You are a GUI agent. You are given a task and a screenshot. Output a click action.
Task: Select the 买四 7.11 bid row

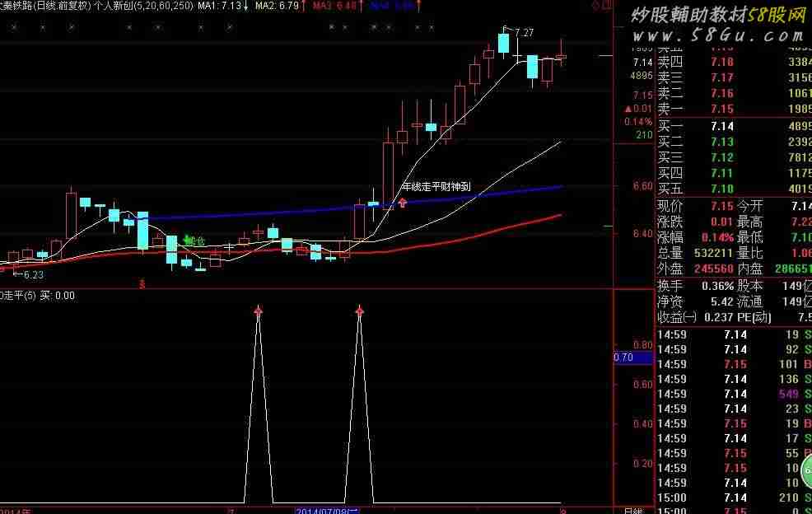click(734, 173)
